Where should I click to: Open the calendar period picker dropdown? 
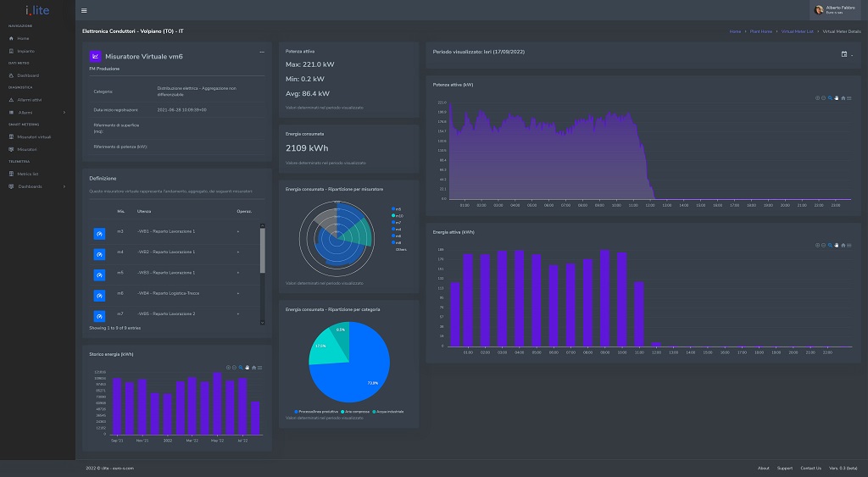(x=846, y=54)
